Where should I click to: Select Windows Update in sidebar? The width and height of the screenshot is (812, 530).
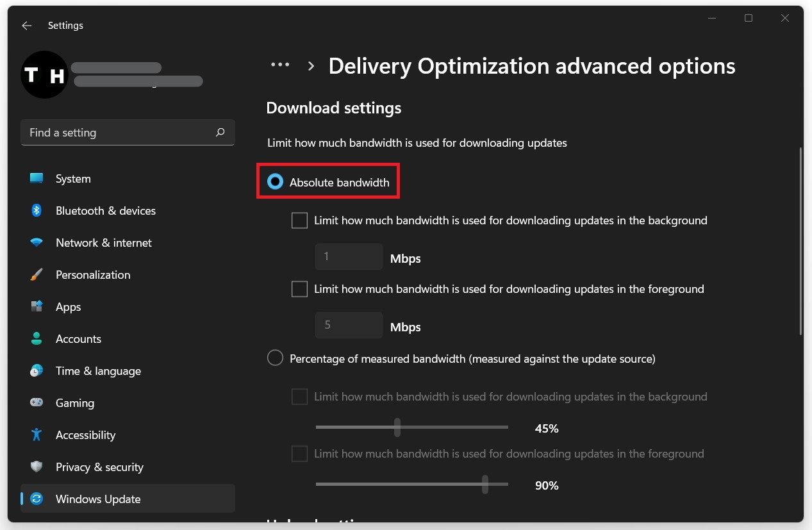[x=128, y=499]
